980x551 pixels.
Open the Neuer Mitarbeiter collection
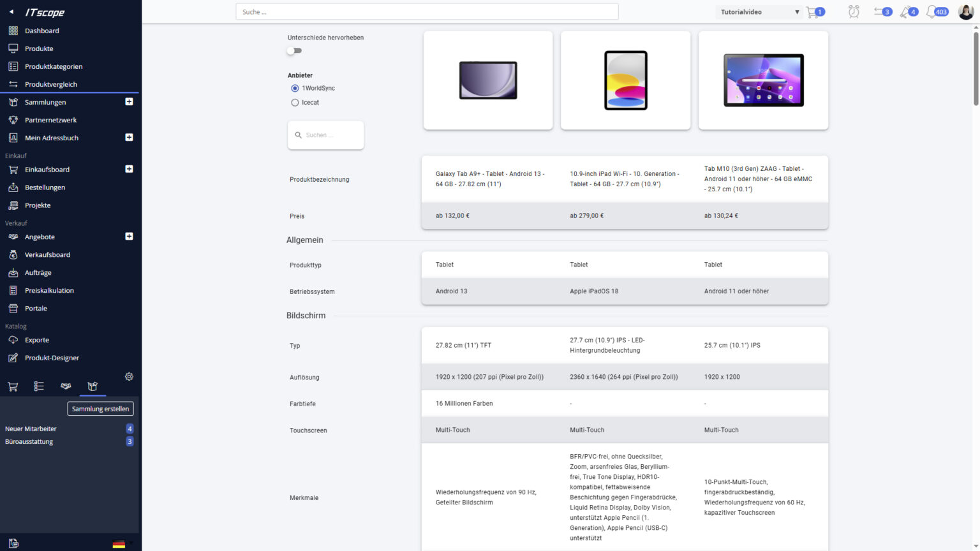click(31, 429)
